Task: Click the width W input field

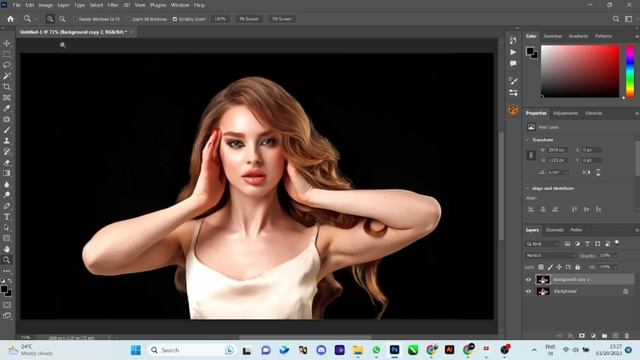Action: [558, 150]
